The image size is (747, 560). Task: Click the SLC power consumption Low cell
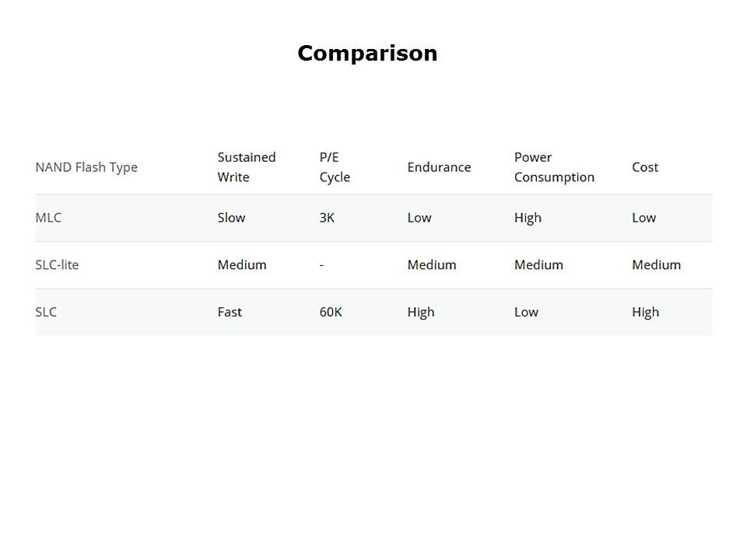526,312
